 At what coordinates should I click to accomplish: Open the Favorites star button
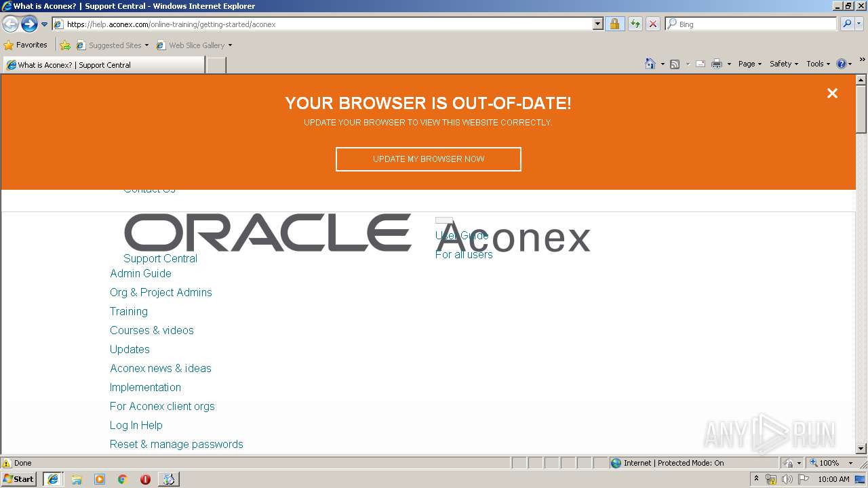tap(26, 45)
